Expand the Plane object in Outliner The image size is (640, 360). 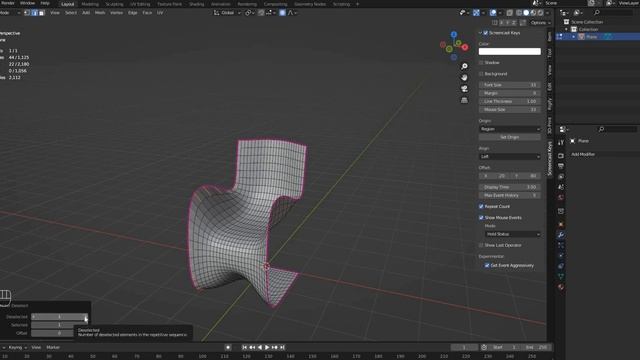click(x=573, y=37)
